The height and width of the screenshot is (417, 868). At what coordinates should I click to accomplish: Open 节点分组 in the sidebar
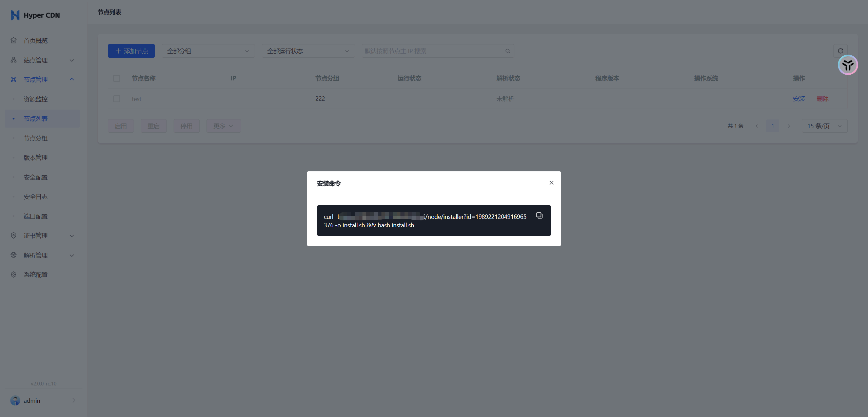point(36,138)
